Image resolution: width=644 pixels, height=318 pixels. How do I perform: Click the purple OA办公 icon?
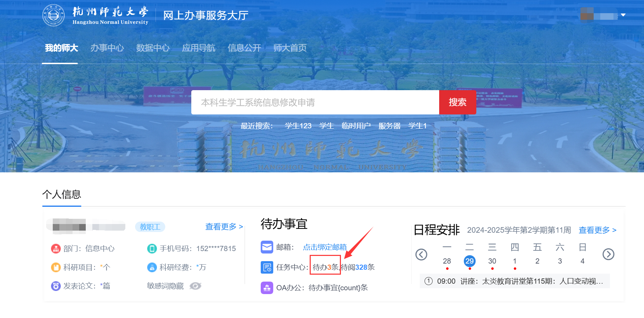point(267,288)
